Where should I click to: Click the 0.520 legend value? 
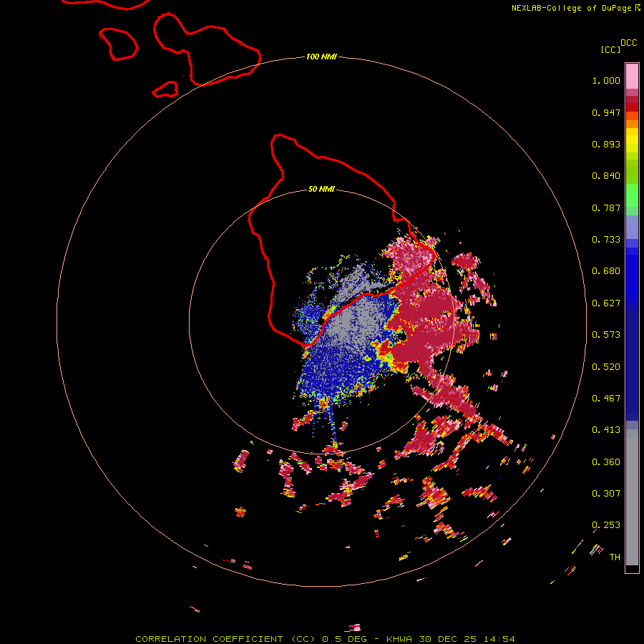coord(606,367)
